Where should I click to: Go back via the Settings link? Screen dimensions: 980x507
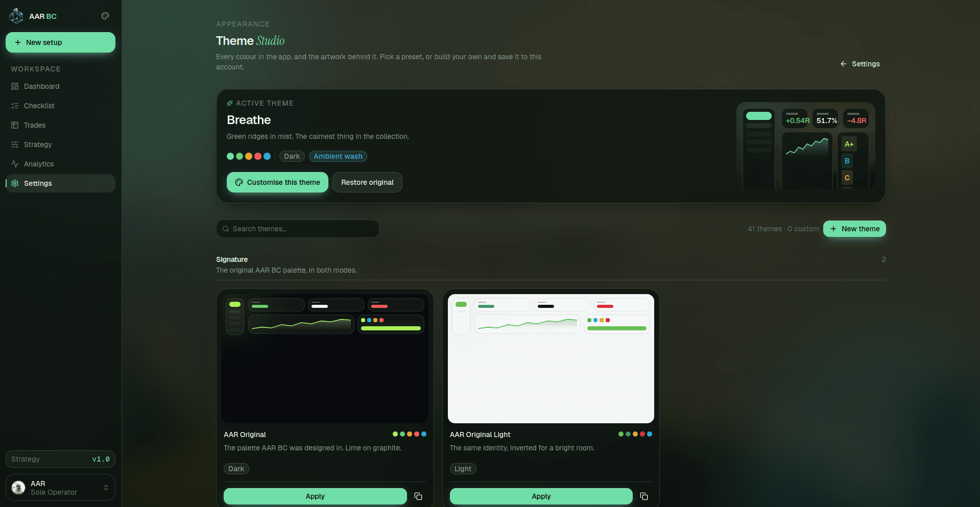coord(860,64)
